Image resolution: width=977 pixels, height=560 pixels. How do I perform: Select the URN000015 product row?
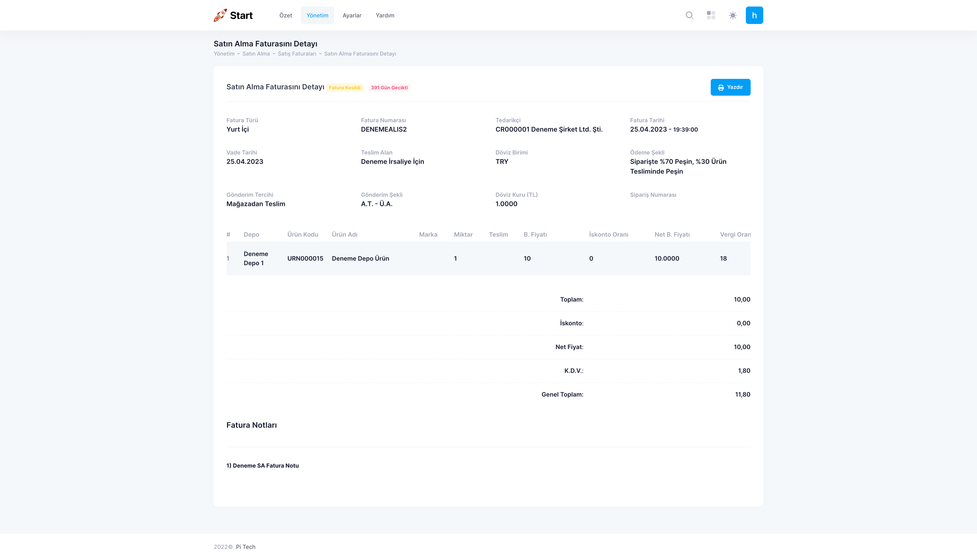coord(305,258)
